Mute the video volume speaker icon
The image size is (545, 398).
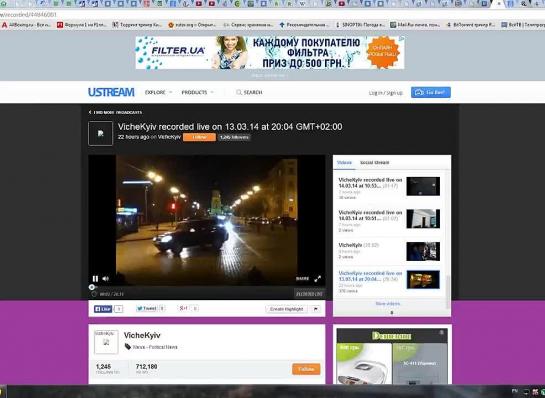tap(106, 278)
